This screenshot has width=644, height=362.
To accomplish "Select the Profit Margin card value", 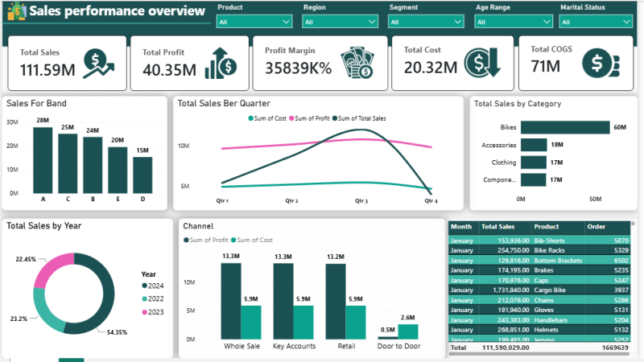I will click(298, 68).
